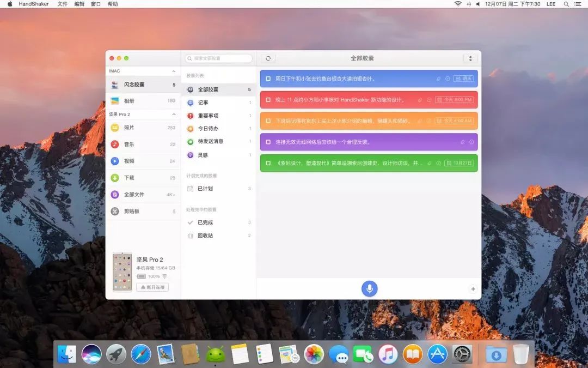The image size is (588, 368).
Task: Click the 搜索全部胶囊 search field
Action: coord(219,58)
